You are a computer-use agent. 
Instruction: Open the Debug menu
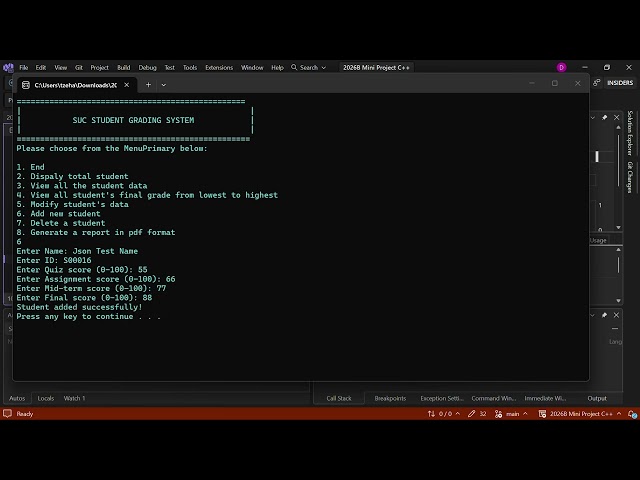(x=148, y=67)
